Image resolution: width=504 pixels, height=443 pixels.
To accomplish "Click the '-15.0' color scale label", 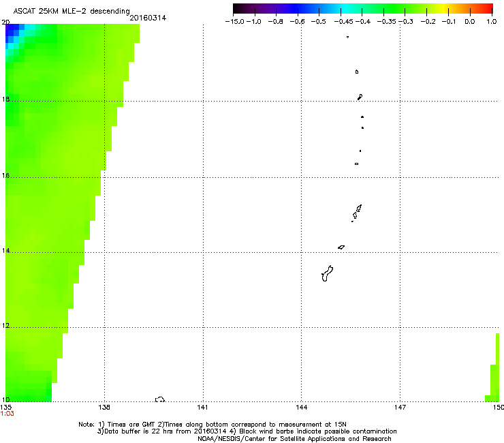I will point(235,22).
